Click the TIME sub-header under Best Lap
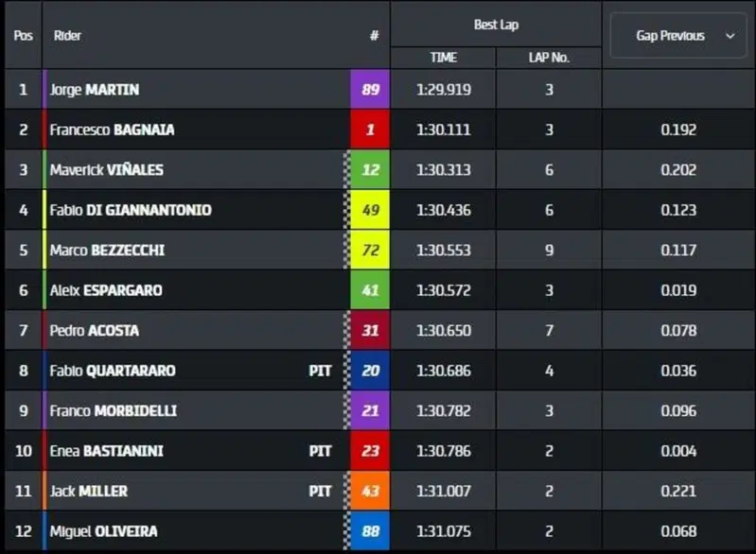The width and height of the screenshot is (756, 554). coord(443,58)
